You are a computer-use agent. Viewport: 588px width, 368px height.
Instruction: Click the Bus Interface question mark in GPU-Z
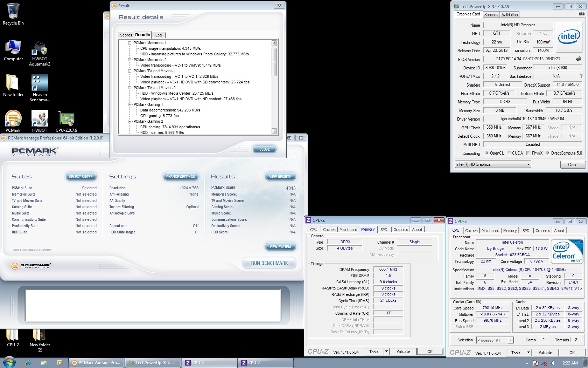coord(581,76)
